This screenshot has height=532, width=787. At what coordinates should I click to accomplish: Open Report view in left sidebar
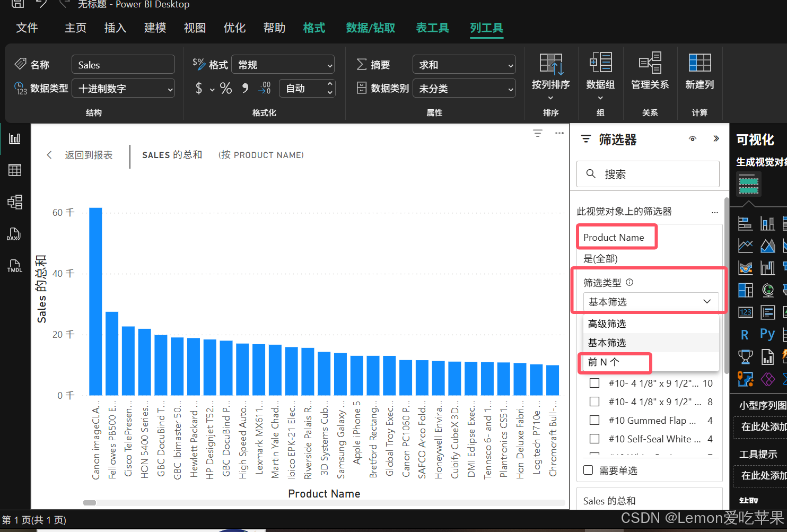tap(15, 139)
